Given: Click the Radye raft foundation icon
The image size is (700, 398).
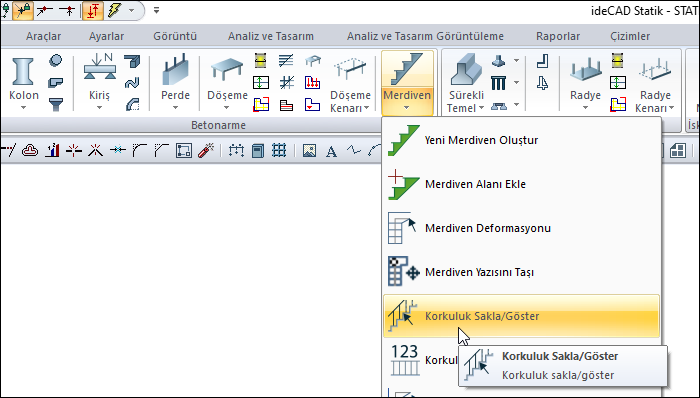Looking at the screenshot, I should click(585, 70).
